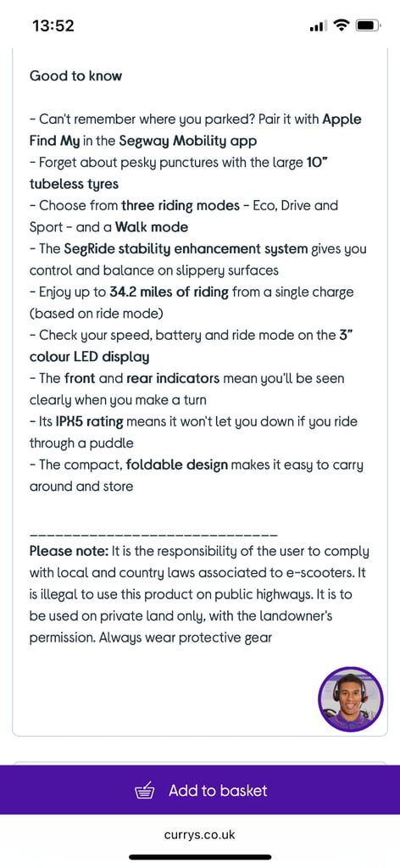Click the basket icon beside Add to basket
Viewport: 400px width, 868px height.
146,791
